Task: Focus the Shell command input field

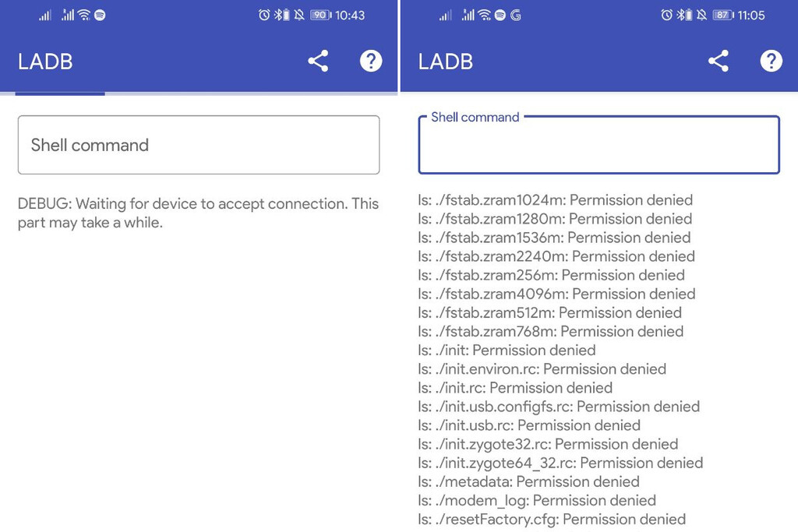Action: [x=199, y=145]
